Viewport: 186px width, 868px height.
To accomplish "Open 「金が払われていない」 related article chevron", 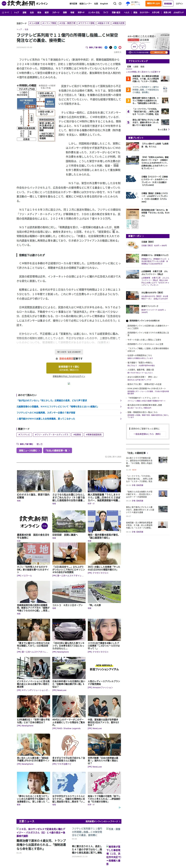I will pos(121,400).
